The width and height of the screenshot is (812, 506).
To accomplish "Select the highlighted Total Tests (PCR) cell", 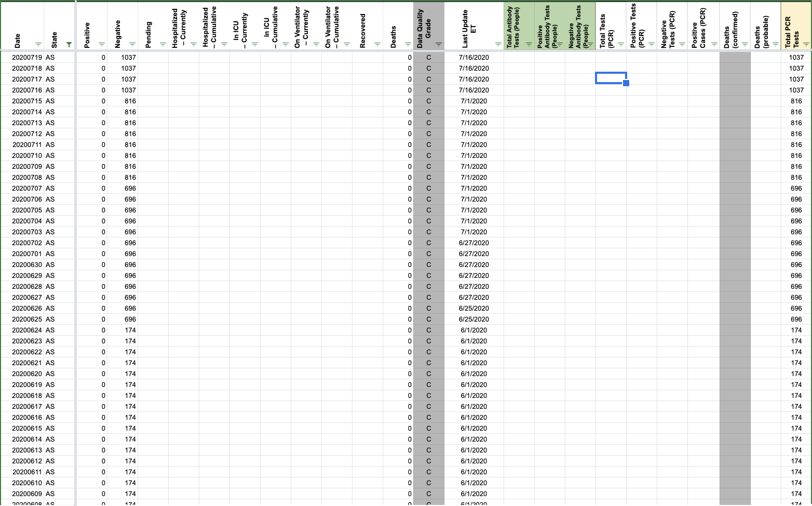I will [611, 78].
